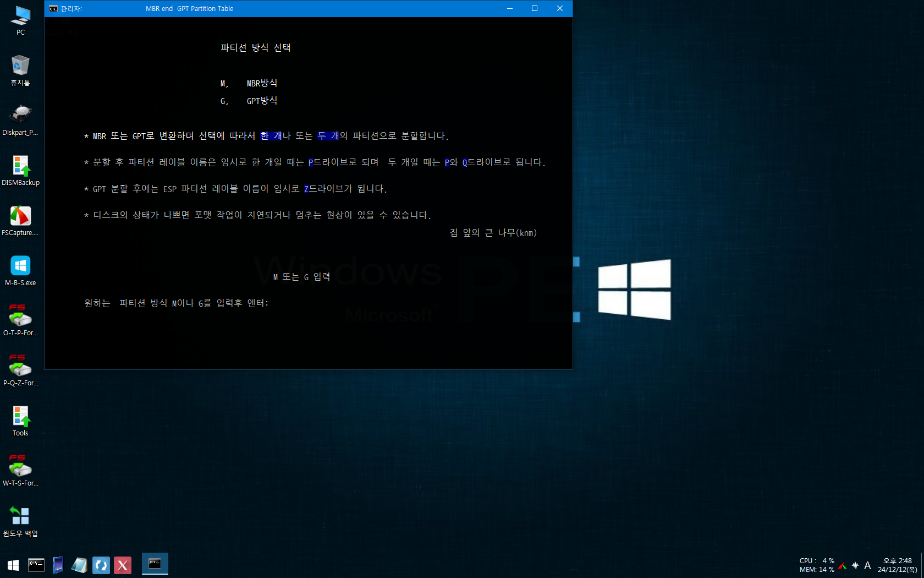Select the W-T-S-For desktop shortcut
The image size is (924, 578).
point(20,471)
